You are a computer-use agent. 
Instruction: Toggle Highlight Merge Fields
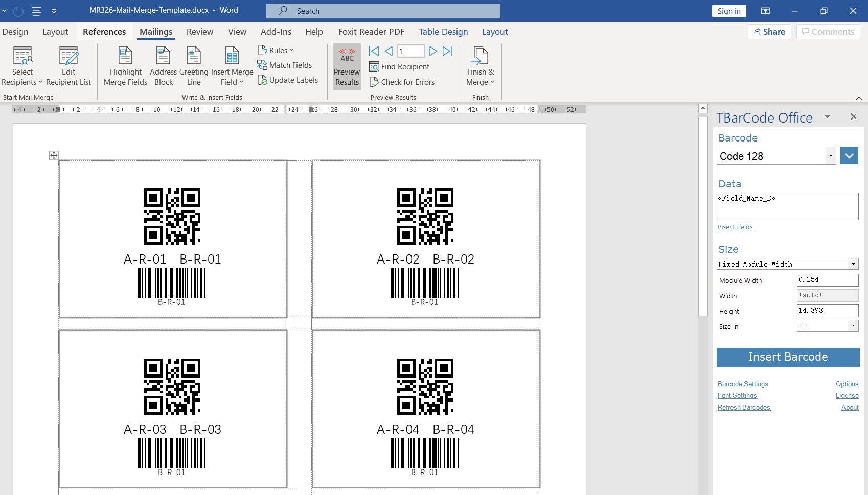pyautogui.click(x=125, y=65)
